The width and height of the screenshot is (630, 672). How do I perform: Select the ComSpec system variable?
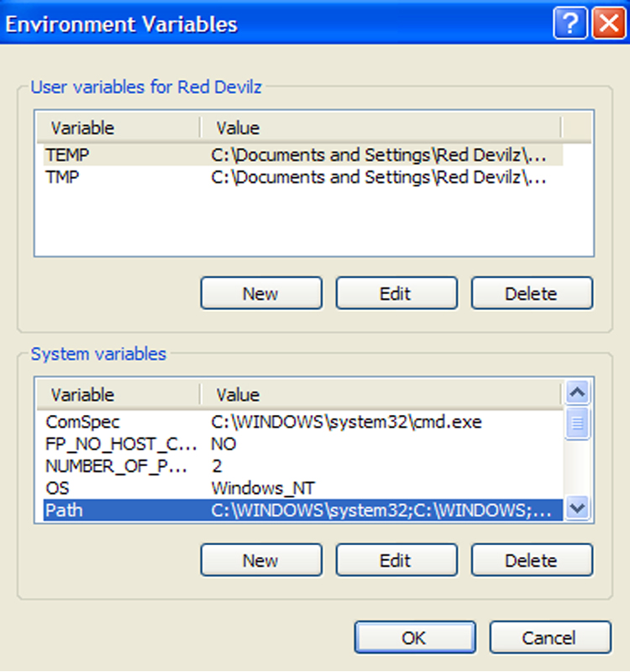click(x=303, y=423)
